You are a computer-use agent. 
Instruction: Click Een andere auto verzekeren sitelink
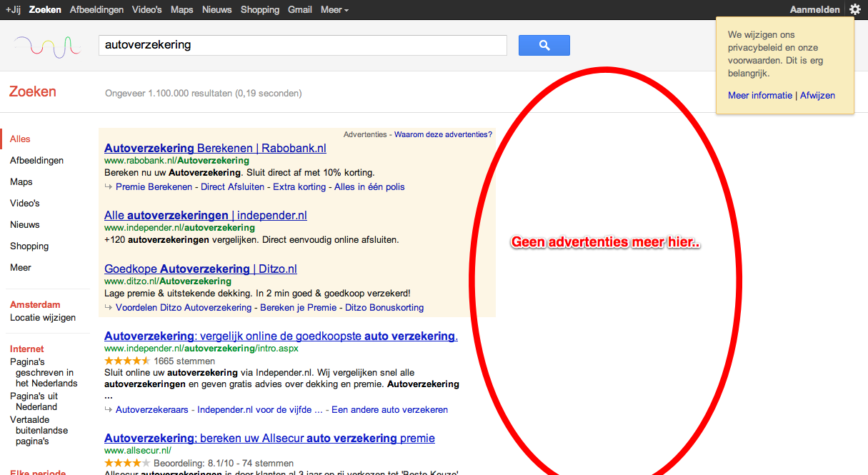(x=389, y=410)
